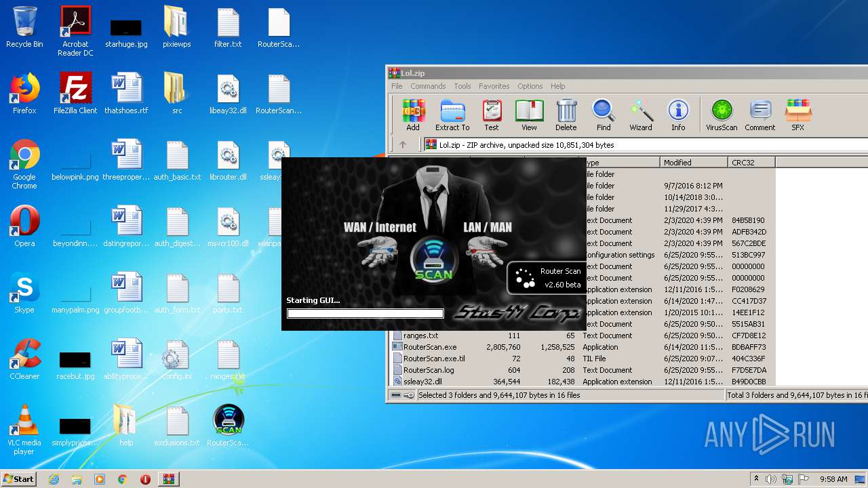Open the Favorites menu

pyautogui.click(x=494, y=86)
